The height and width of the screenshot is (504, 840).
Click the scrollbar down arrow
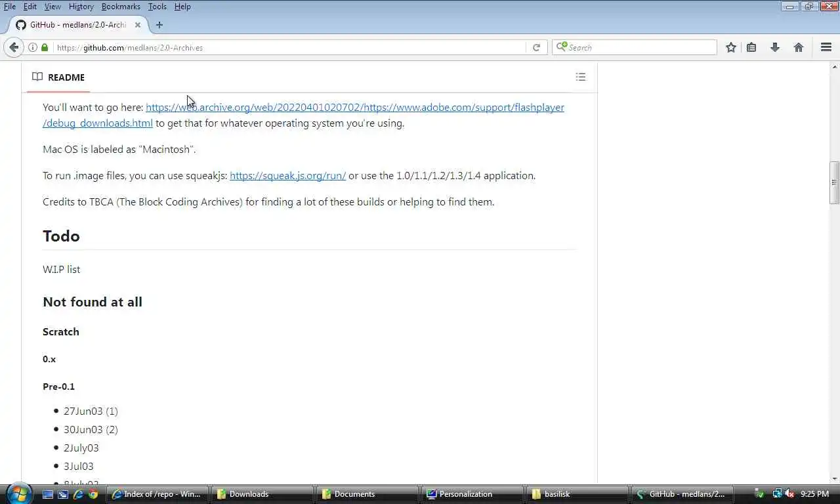835,478
